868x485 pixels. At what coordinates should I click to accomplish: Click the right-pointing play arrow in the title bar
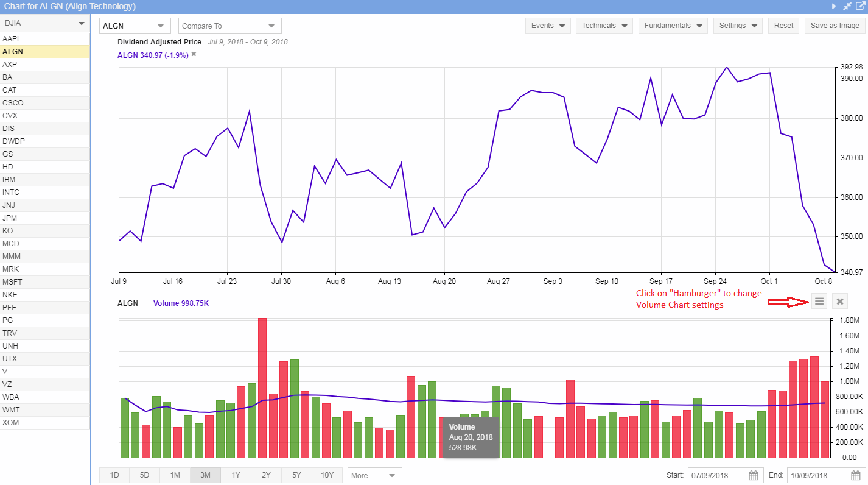tap(835, 6)
